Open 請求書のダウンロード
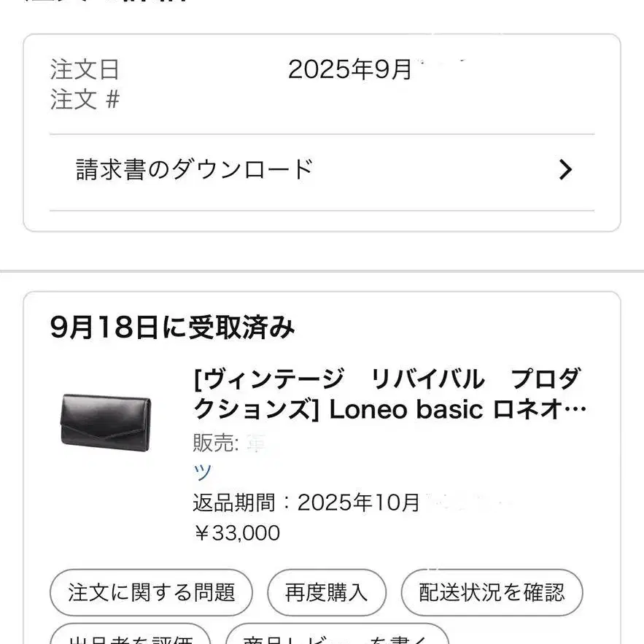This screenshot has width=644, height=644. click(195, 170)
